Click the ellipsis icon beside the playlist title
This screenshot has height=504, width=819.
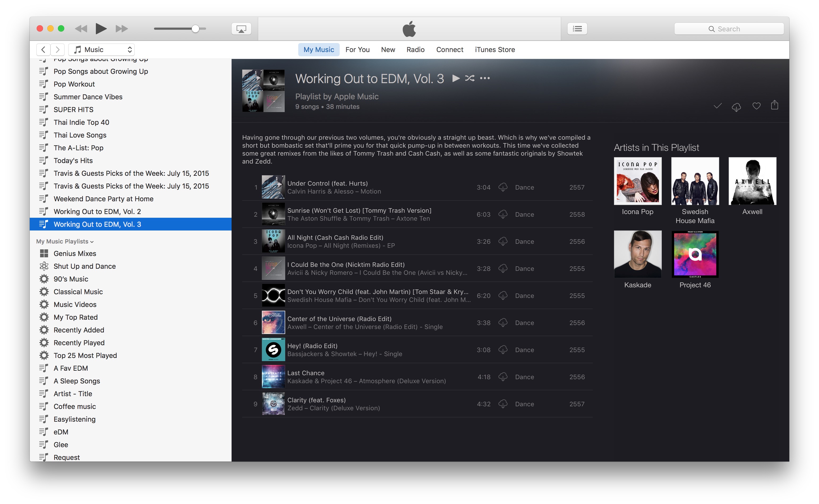pyautogui.click(x=485, y=78)
